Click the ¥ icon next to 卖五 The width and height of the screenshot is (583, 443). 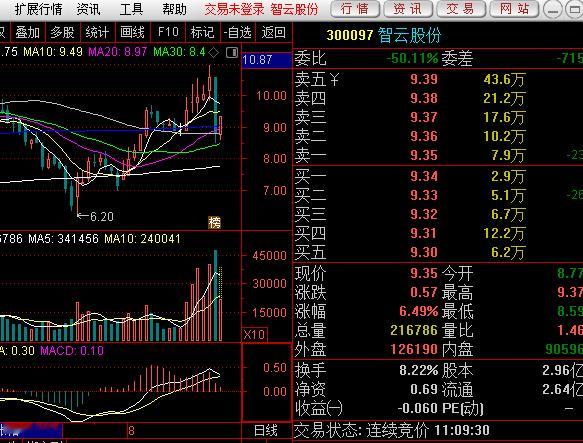[335, 79]
